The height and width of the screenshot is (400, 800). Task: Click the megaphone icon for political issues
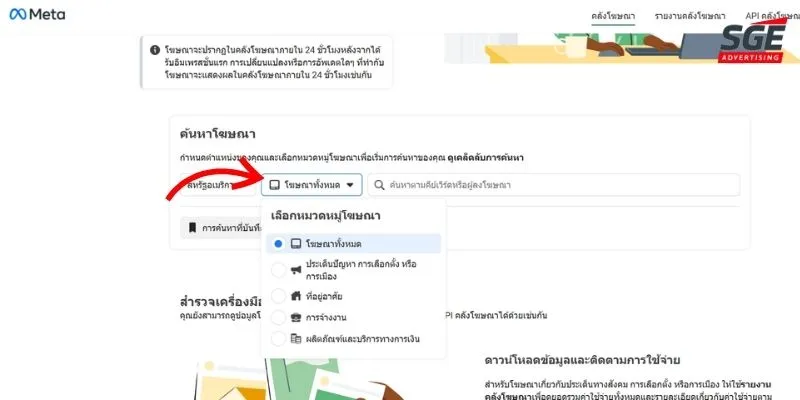(296, 270)
